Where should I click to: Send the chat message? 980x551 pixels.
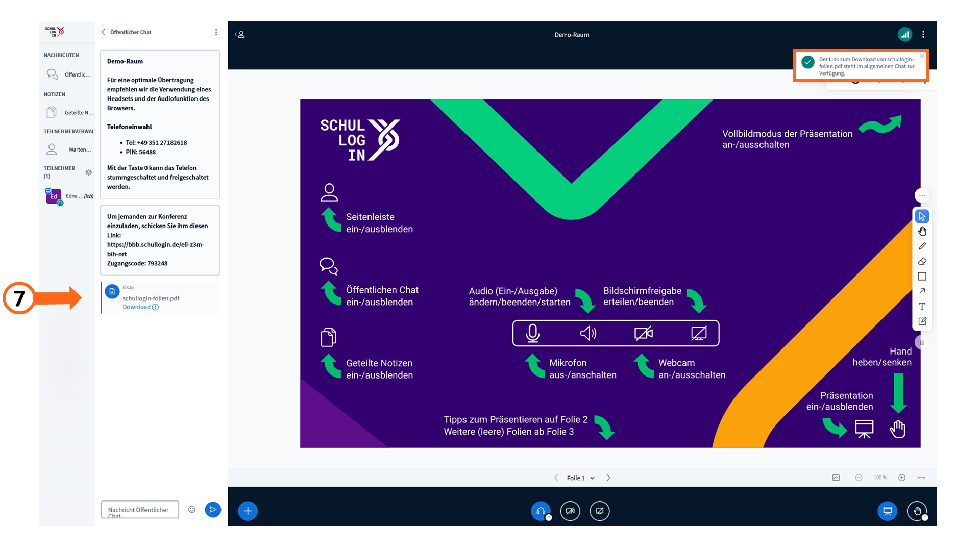[213, 509]
